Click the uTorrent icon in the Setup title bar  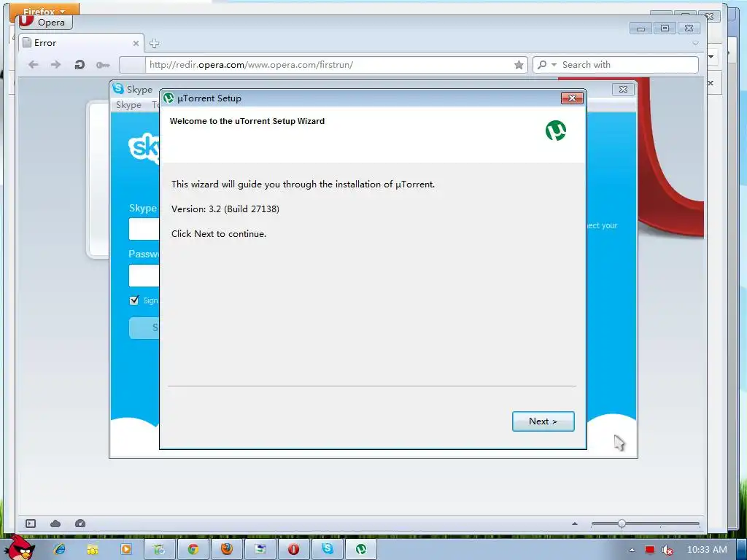[169, 98]
